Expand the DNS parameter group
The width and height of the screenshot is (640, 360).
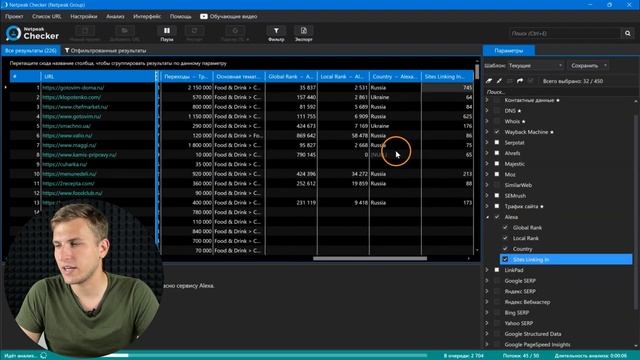487,111
